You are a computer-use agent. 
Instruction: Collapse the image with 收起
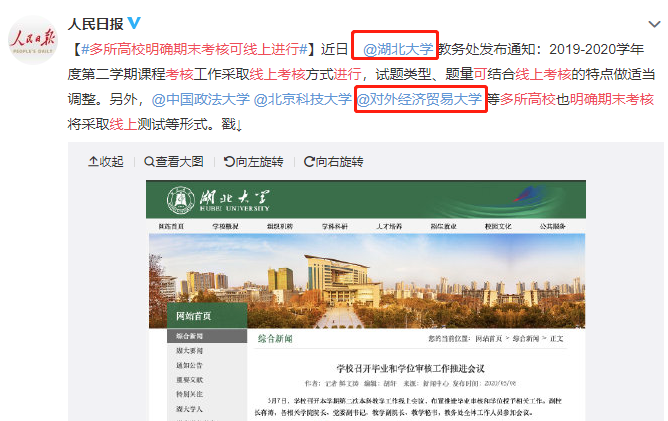point(106,162)
